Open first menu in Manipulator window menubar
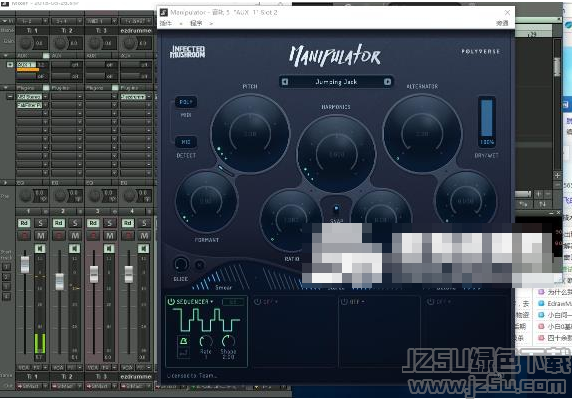This screenshot has width=572, height=399. coord(166,23)
